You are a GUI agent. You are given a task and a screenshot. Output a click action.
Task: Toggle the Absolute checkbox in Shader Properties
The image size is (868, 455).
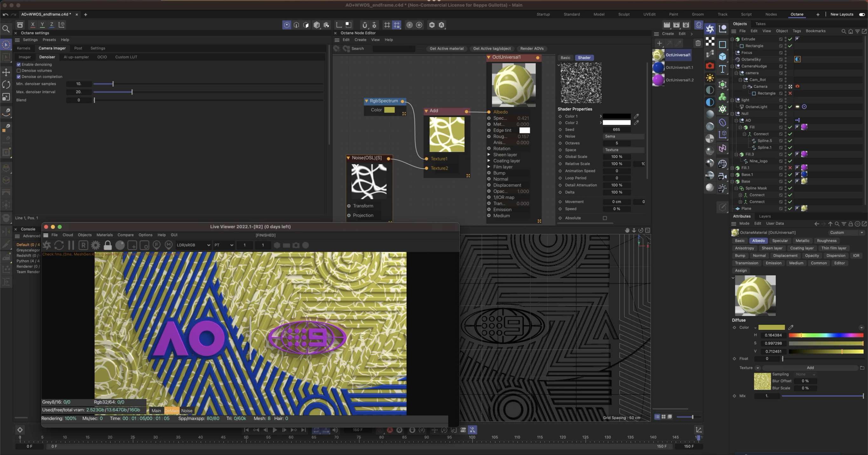point(605,218)
